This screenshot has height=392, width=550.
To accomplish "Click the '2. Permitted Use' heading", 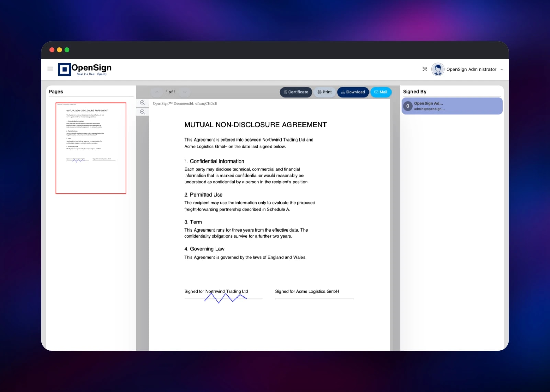I will pos(203,194).
